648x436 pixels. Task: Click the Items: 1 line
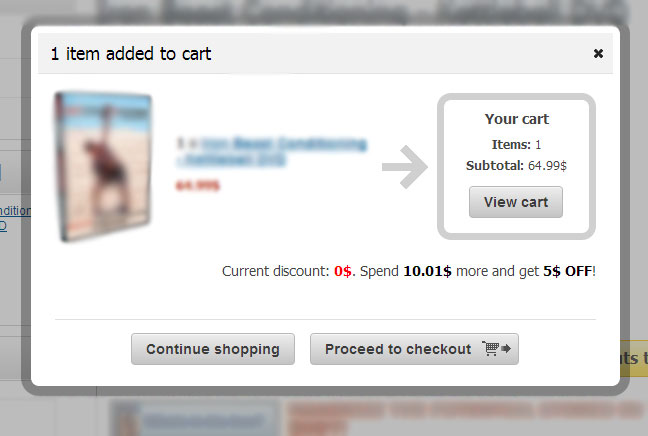(516, 145)
